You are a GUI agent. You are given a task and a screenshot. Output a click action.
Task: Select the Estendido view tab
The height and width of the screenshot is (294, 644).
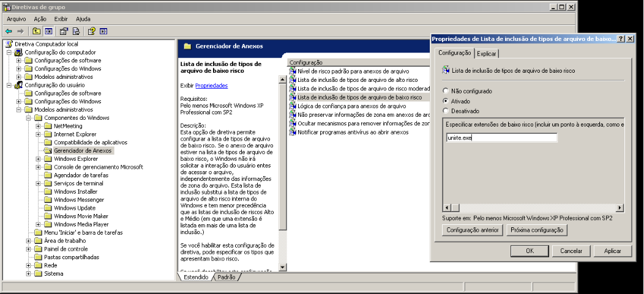196,277
